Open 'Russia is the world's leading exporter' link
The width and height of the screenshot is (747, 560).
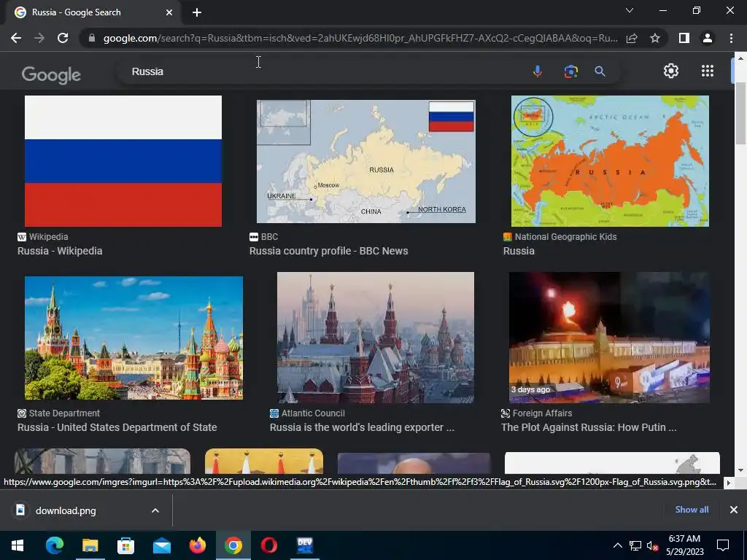coord(362,427)
